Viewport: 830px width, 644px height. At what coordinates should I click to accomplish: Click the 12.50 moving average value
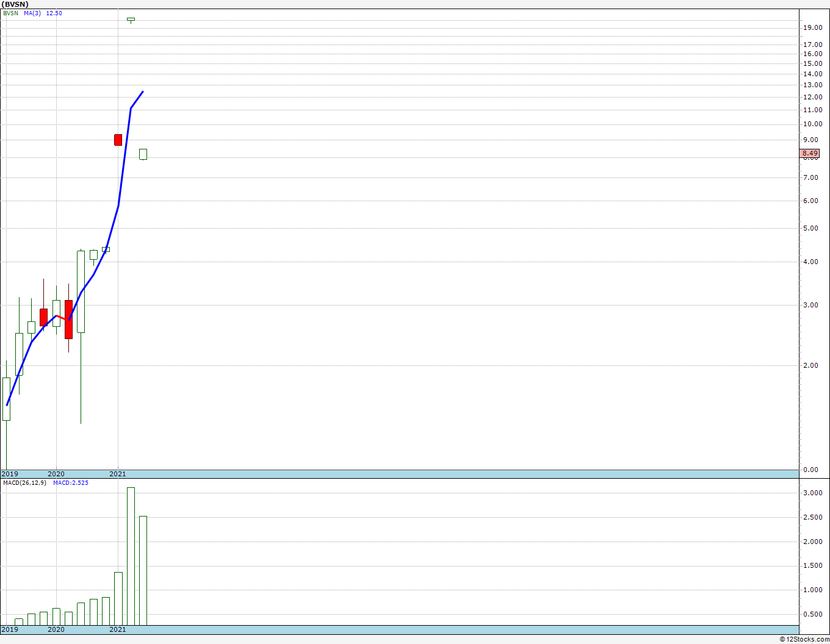point(54,13)
